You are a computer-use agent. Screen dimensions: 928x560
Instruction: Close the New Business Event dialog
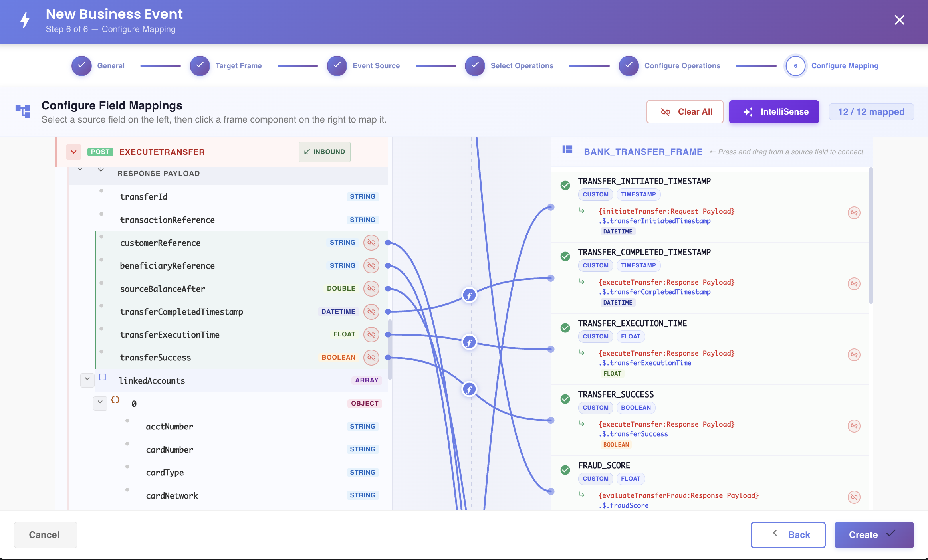tap(899, 20)
